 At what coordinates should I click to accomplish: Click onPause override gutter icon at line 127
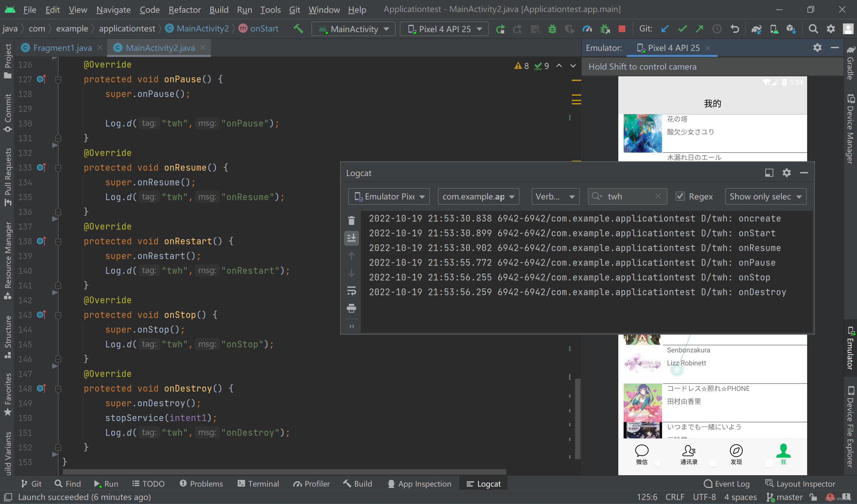pos(42,79)
